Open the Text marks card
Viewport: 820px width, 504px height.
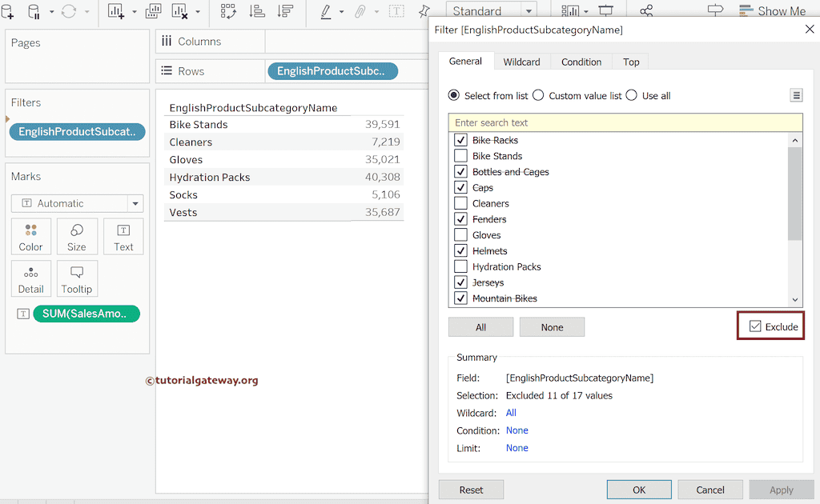coord(123,237)
